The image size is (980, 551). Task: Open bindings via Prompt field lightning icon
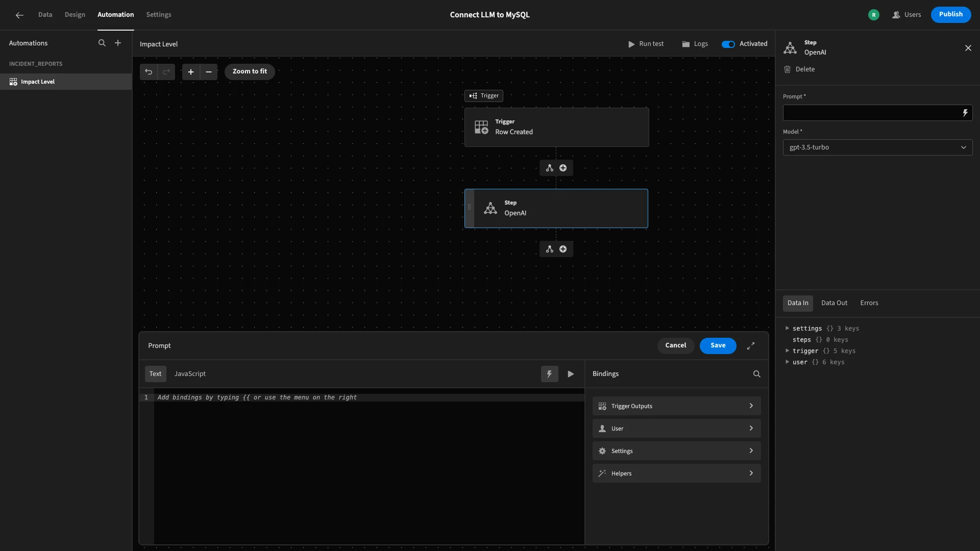pos(965,113)
